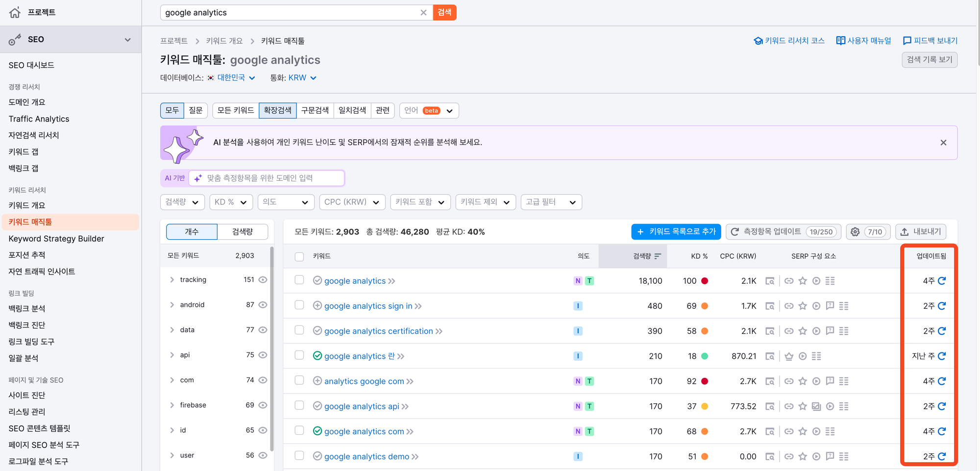This screenshot has height=471, width=980.
Task: Collapse the SEO sidebar section
Action: [x=127, y=40]
